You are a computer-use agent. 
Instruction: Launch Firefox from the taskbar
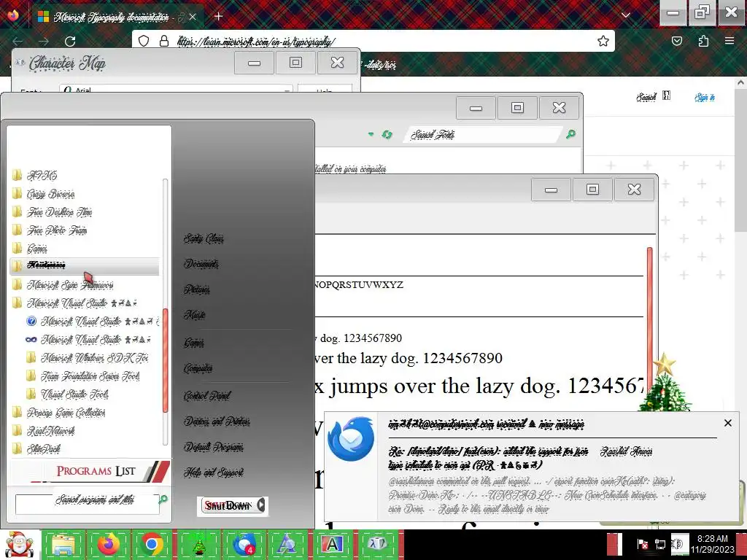point(108,545)
